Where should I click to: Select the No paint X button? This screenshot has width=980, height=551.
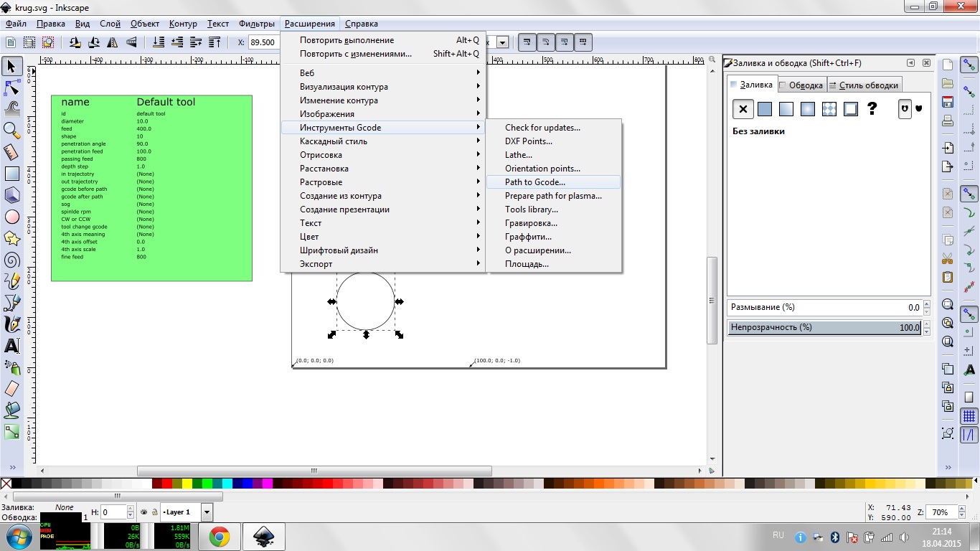tap(743, 109)
